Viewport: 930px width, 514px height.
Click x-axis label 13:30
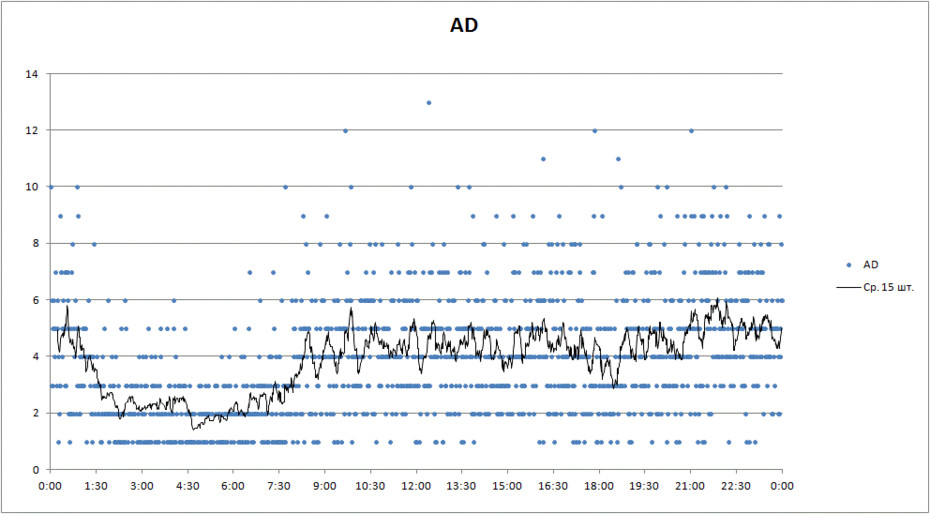tap(461, 486)
